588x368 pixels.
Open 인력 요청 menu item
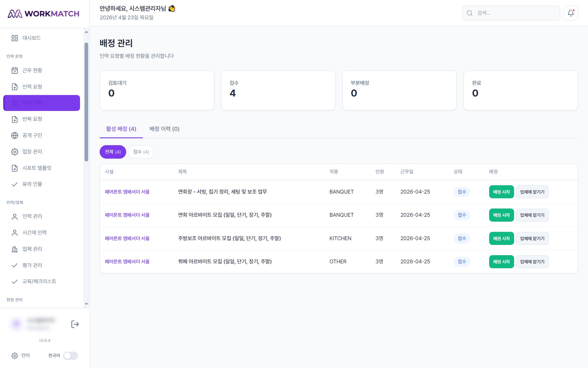[42, 87]
